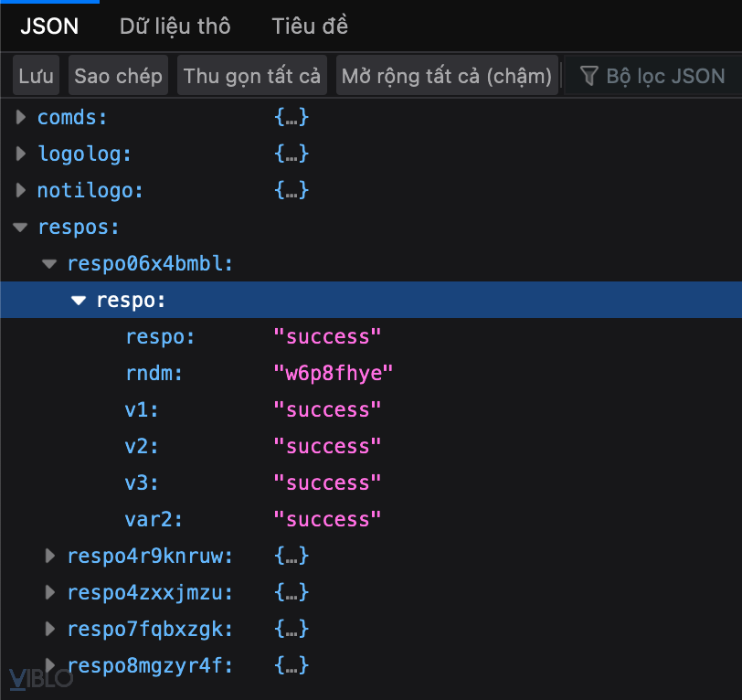Expand the respo7fqbxzgk node arrow
The width and height of the screenshot is (742, 700).
click(x=50, y=629)
